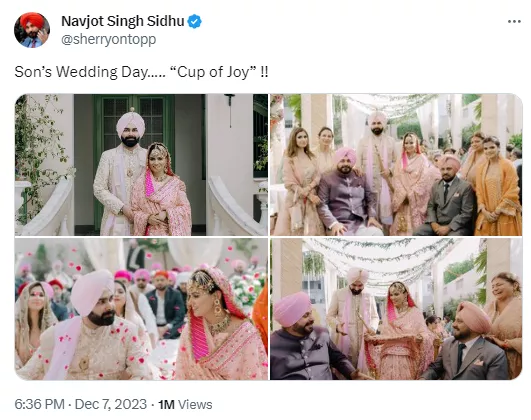Click the "Cup of Joy" phrase in tweet

tap(217, 72)
